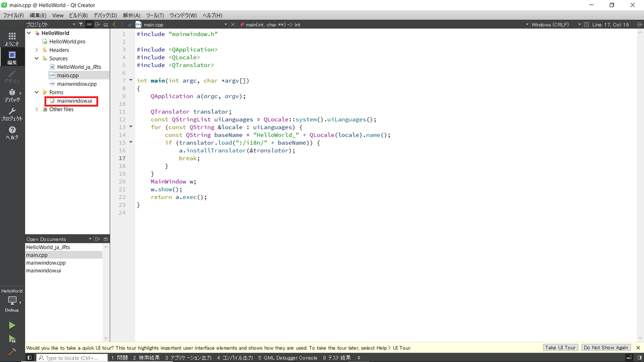Screen dimensions: 644x362
Task: Open the デバッグ(D) menu
Action: tap(105, 15)
